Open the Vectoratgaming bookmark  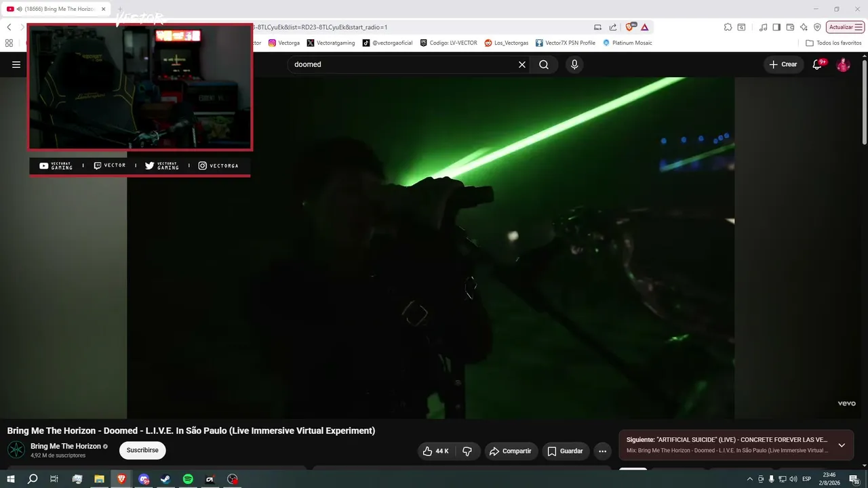coord(331,43)
